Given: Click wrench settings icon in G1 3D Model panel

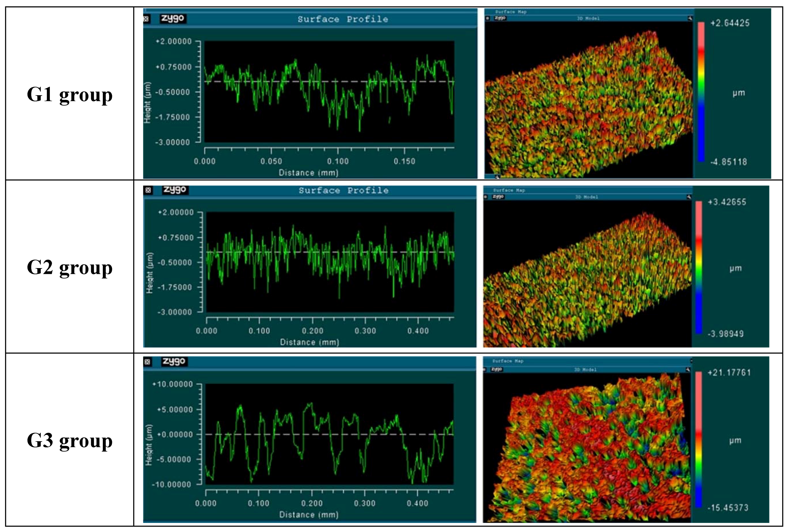Looking at the screenshot, I should (690, 18).
